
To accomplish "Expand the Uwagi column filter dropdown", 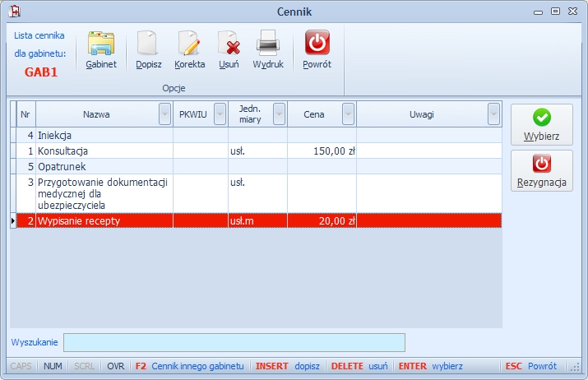I will [494, 114].
